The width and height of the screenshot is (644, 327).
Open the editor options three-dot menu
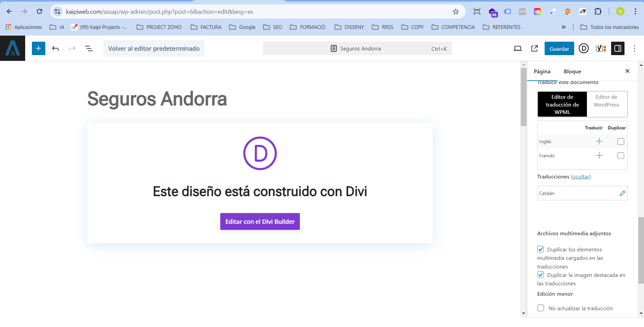pyautogui.click(x=635, y=48)
